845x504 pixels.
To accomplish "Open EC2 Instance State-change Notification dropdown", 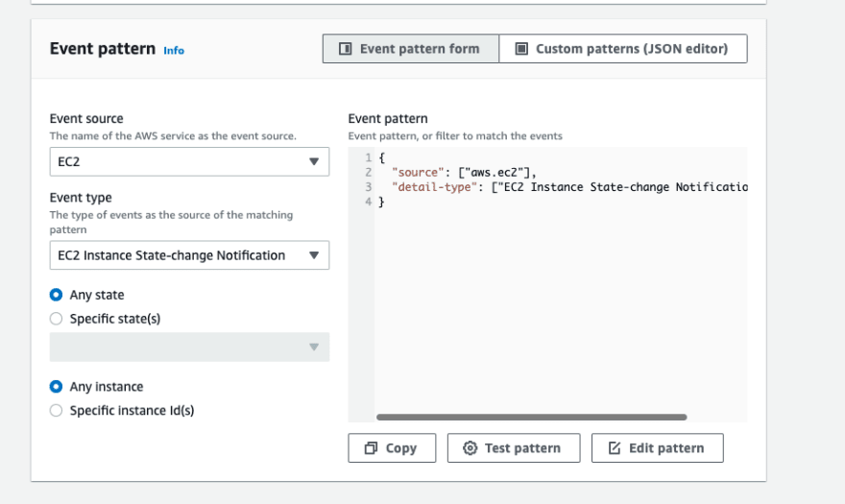I will tap(189, 255).
